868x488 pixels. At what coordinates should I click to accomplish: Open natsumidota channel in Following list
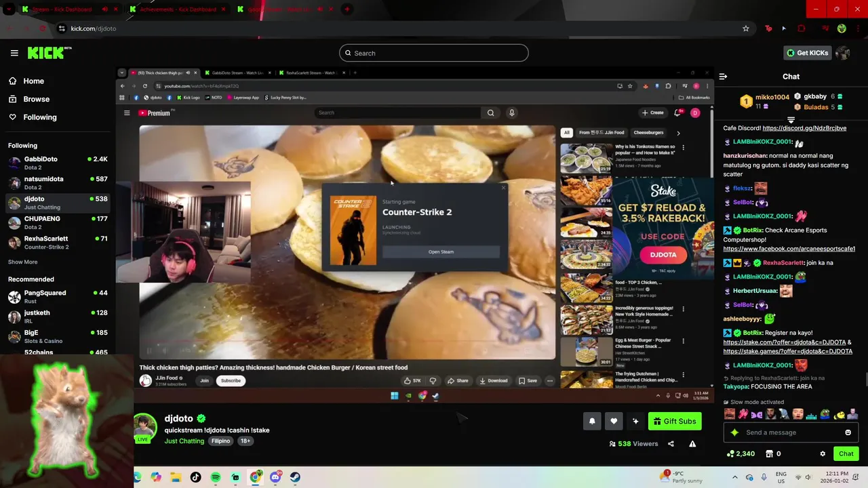(58, 182)
